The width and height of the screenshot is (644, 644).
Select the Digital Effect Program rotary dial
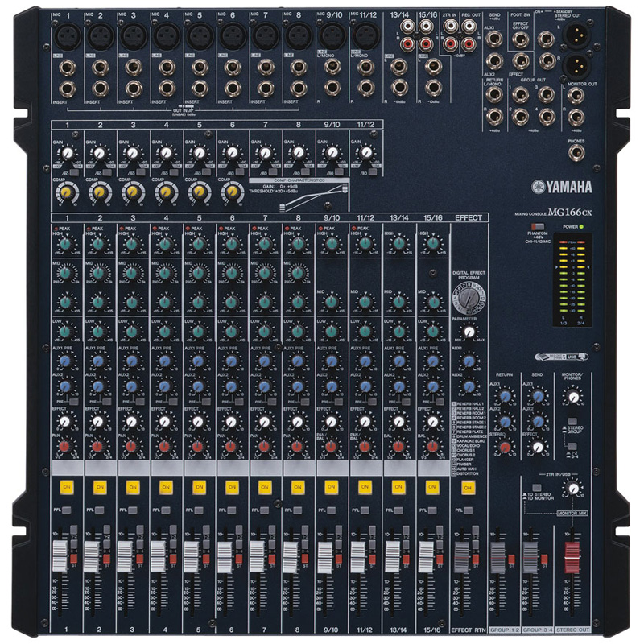click(x=467, y=299)
